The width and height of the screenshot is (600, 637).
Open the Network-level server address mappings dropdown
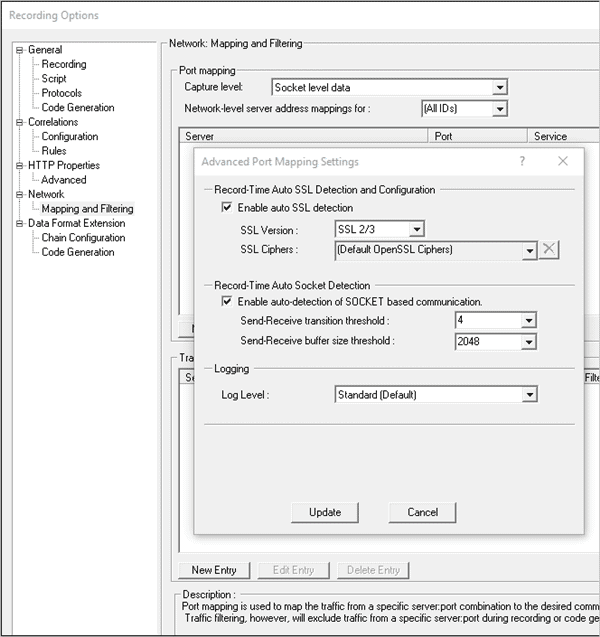click(x=500, y=108)
